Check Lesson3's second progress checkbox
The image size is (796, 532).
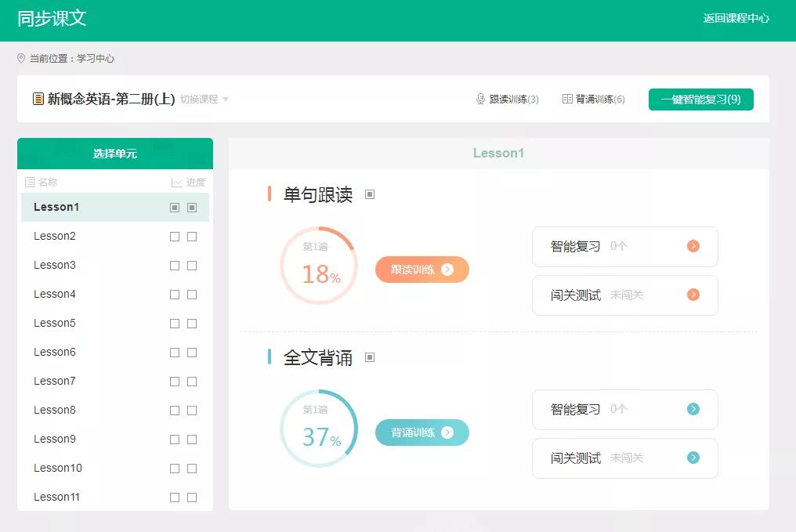click(x=192, y=265)
